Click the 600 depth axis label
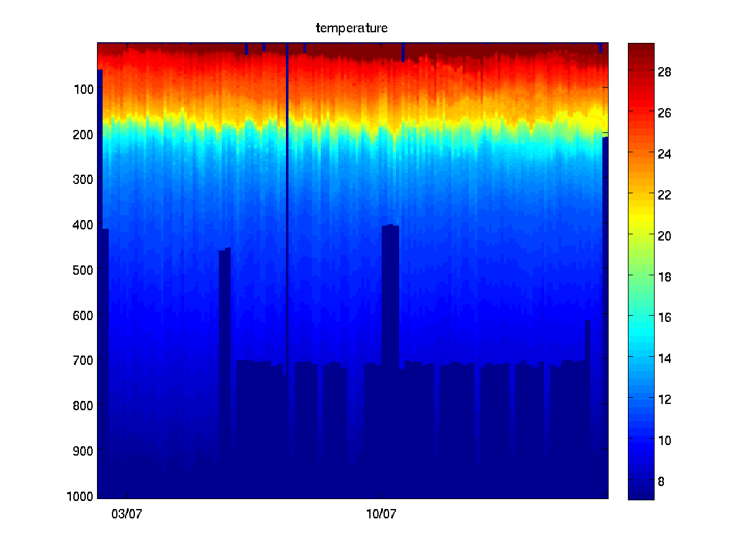This screenshot has height=560, width=746. [x=83, y=314]
